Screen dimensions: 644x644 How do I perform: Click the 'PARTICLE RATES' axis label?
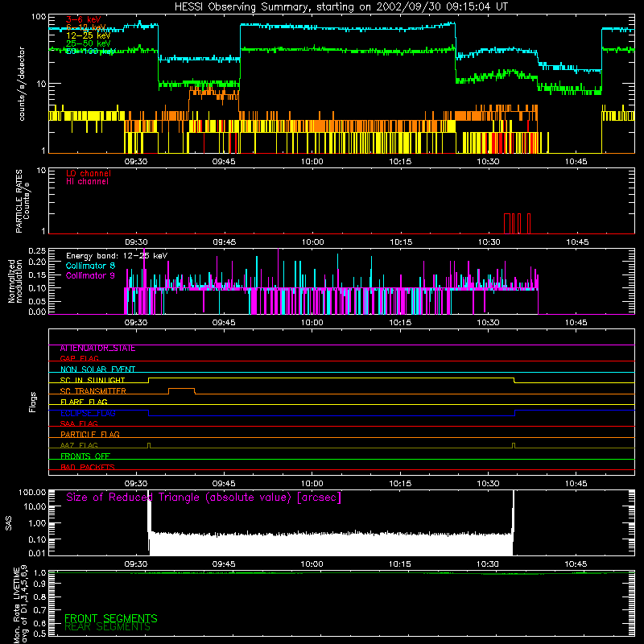pos(19,201)
